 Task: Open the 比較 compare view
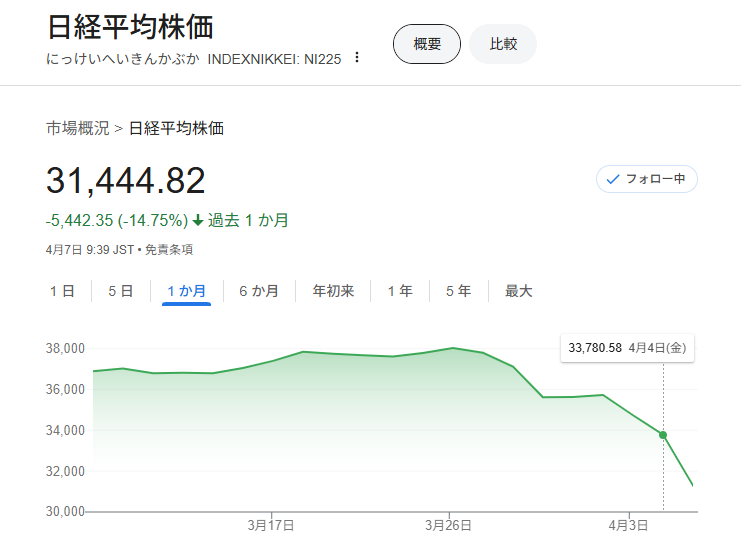click(503, 44)
